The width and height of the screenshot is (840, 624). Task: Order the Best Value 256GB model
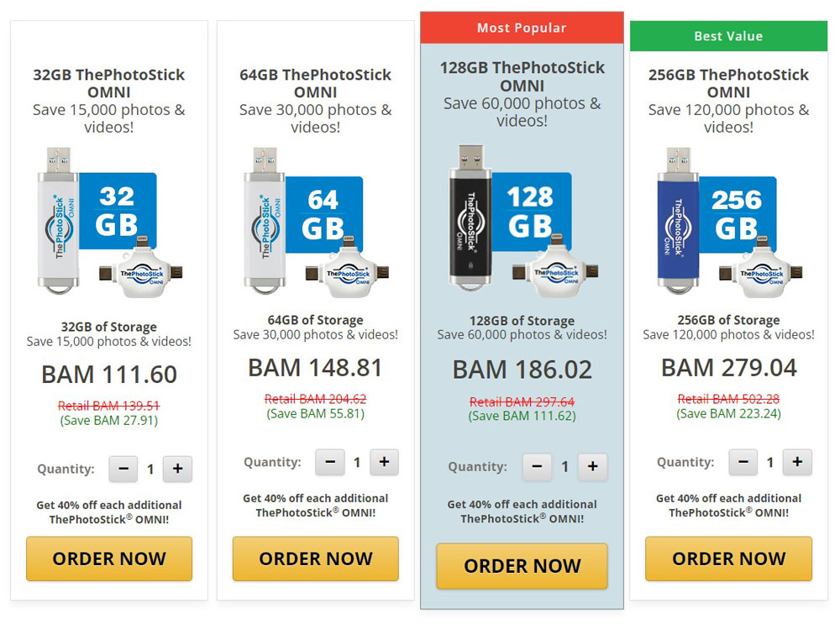[728, 558]
